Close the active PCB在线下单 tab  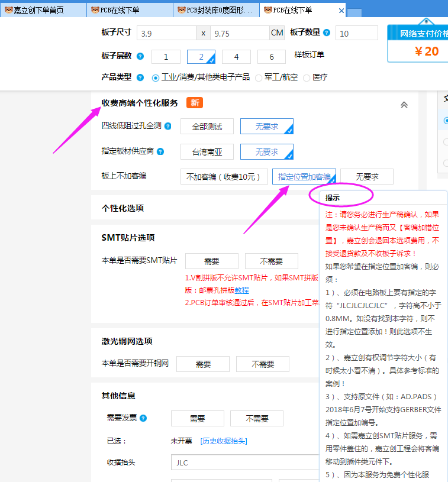pyautogui.click(x=341, y=10)
